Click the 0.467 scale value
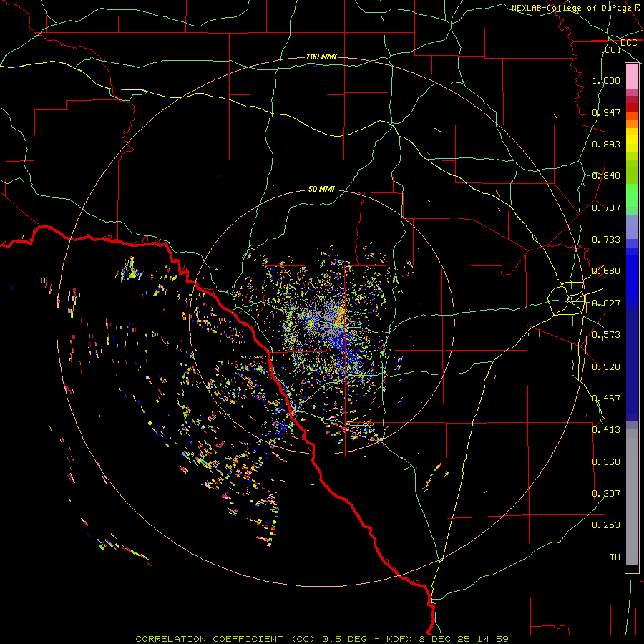The width and height of the screenshot is (644, 644). click(x=606, y=399)
